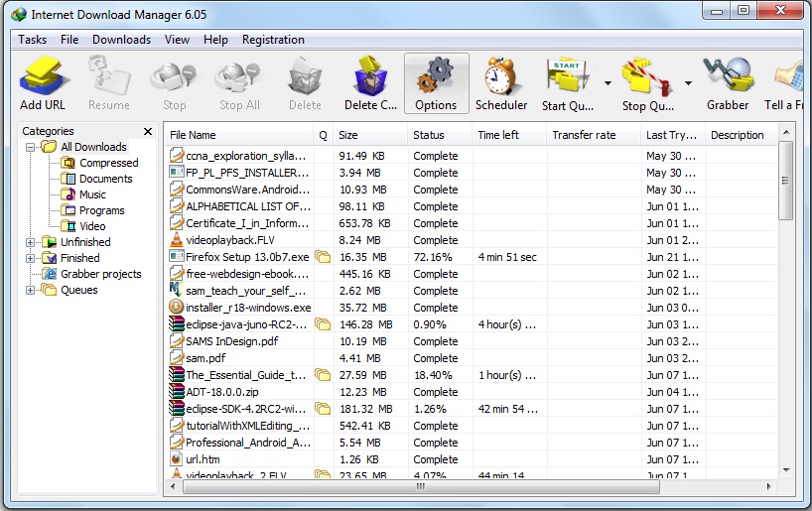Open the Start Queue dropdown arrow
The height and width of the screenshot is (511, 812).
click(x=608, y=82)
